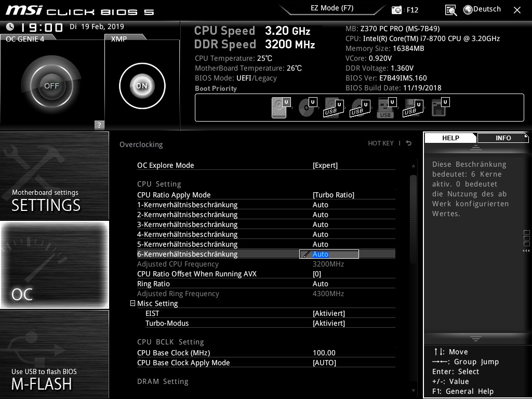Click the Adjusted Ring Frequency 4300MHz value
Image resolution: width=532 pixels, height=399 pixels.
pyautogui.click(x=328, y=294)
